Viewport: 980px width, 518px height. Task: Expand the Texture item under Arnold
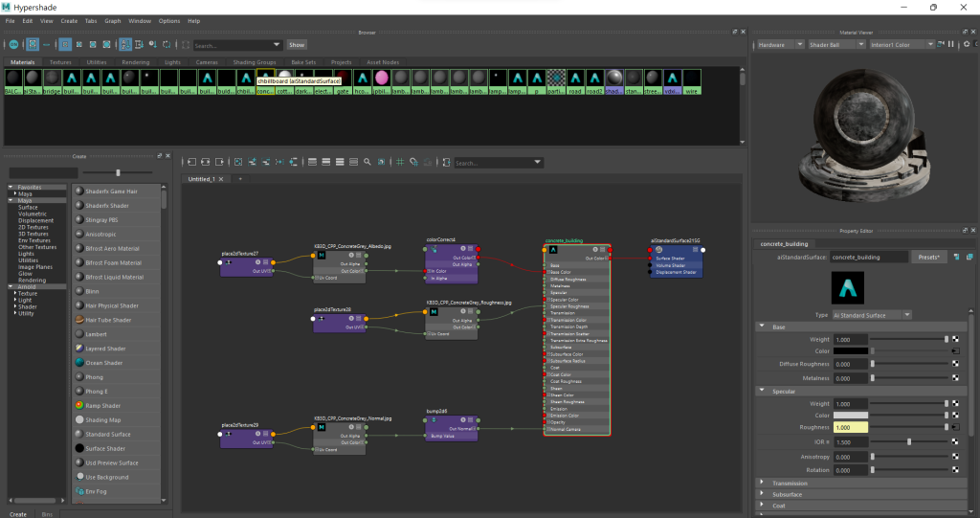point(15,293)
